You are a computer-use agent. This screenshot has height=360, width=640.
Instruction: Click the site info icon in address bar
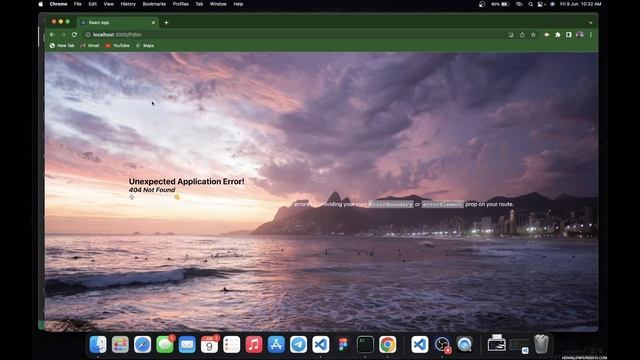(88, 35)
